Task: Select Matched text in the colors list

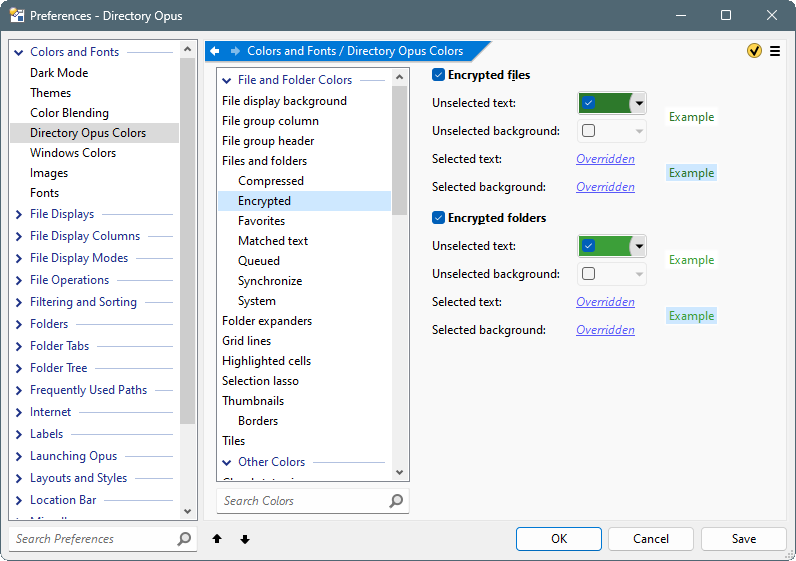Action: [273, 241]
